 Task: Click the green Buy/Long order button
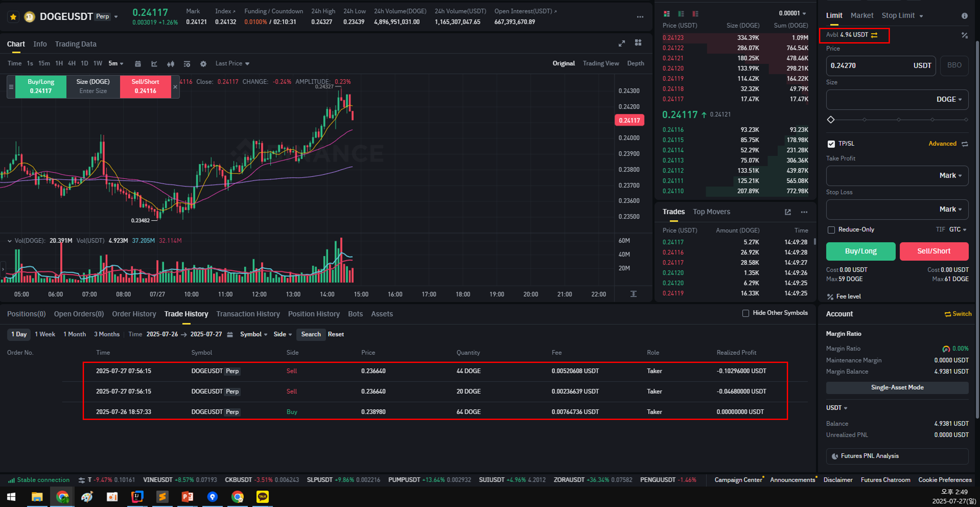(x=860, y=251)
